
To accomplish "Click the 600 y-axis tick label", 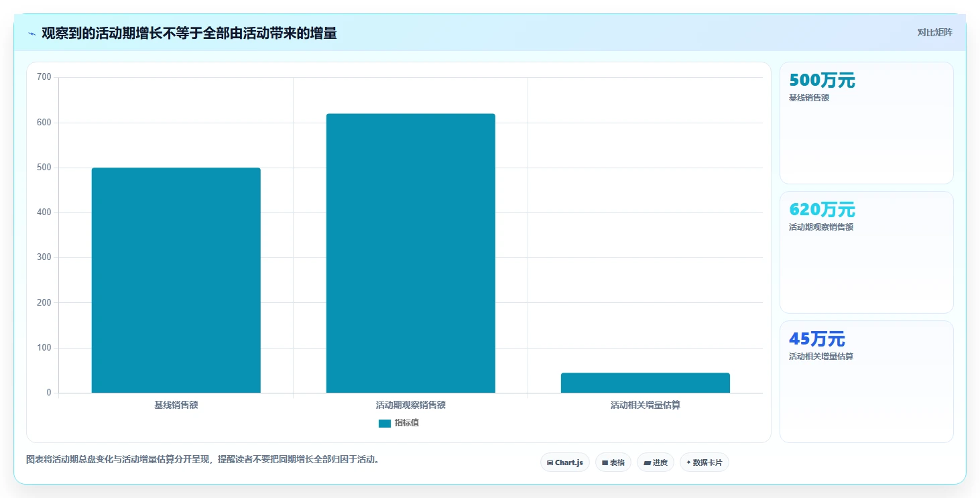I will tap(44, 123).
